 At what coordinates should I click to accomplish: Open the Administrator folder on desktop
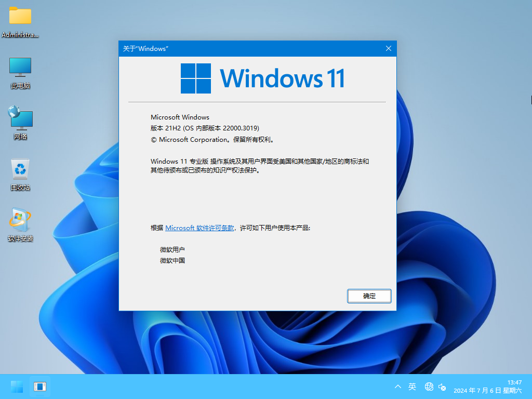[20, 22]
